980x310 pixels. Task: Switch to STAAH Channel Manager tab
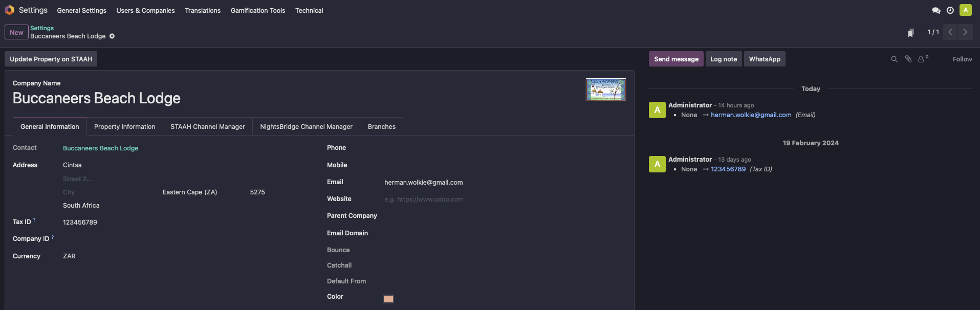(208, 127)
